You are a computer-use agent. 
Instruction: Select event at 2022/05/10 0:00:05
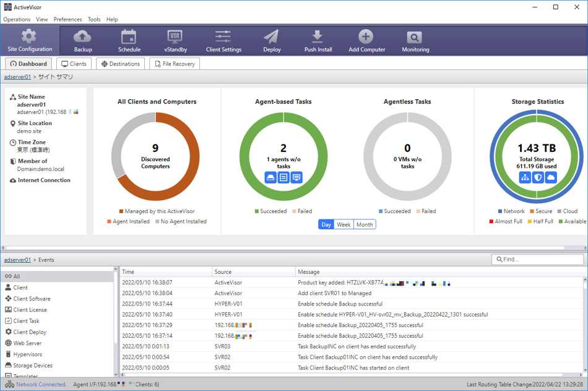pyautogui.click(x=351, y=367)
